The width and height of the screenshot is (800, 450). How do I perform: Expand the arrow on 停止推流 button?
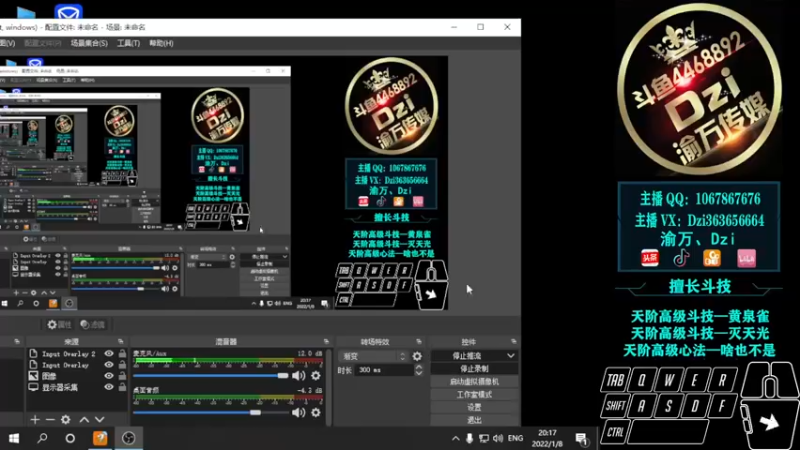(511, 356)
